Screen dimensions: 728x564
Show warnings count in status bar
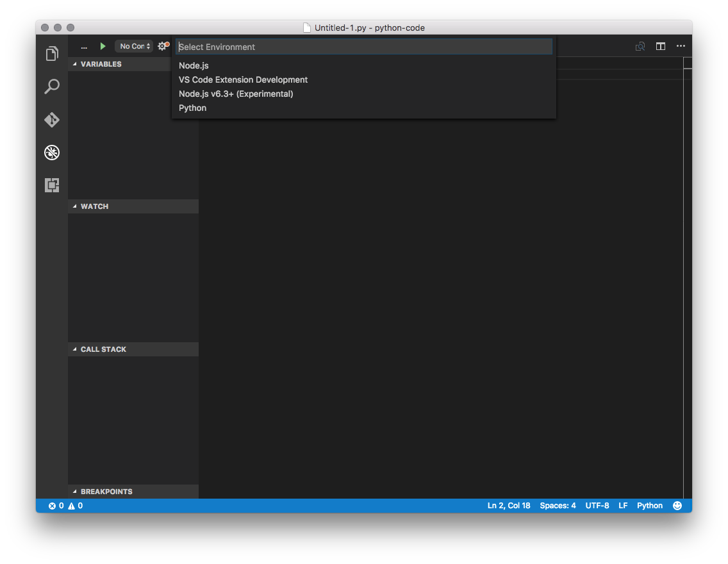click(x=75, y=506)
